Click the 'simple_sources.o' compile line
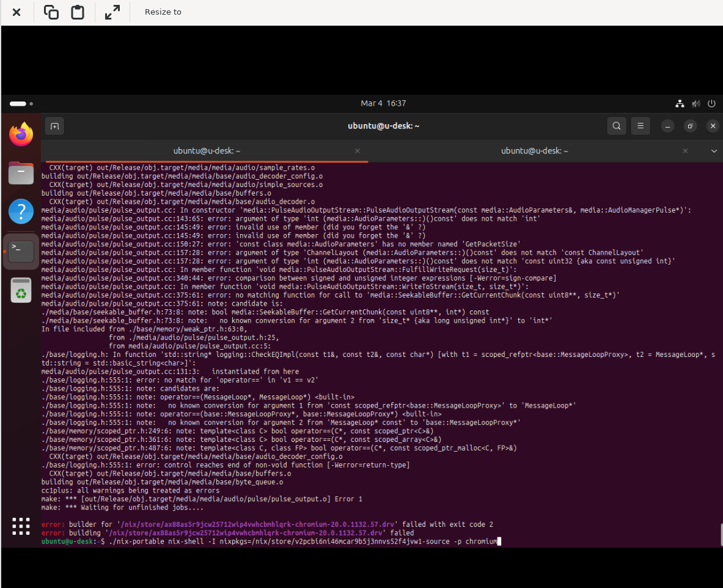Image resolution: width=723 pixels, height=588 pixels. pyautogui.click(x=186, y=185)
